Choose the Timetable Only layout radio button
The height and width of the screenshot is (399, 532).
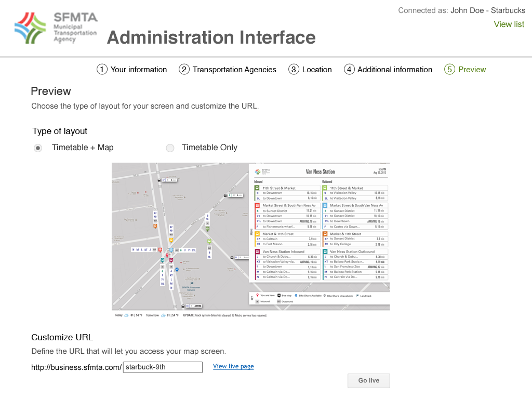point(170,148)
